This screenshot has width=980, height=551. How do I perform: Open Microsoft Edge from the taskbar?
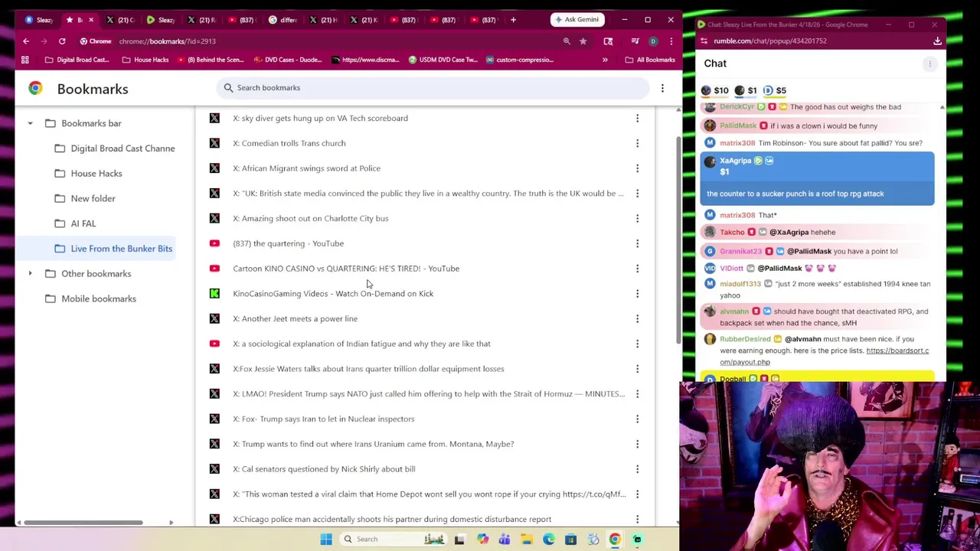tap(549, 539)
